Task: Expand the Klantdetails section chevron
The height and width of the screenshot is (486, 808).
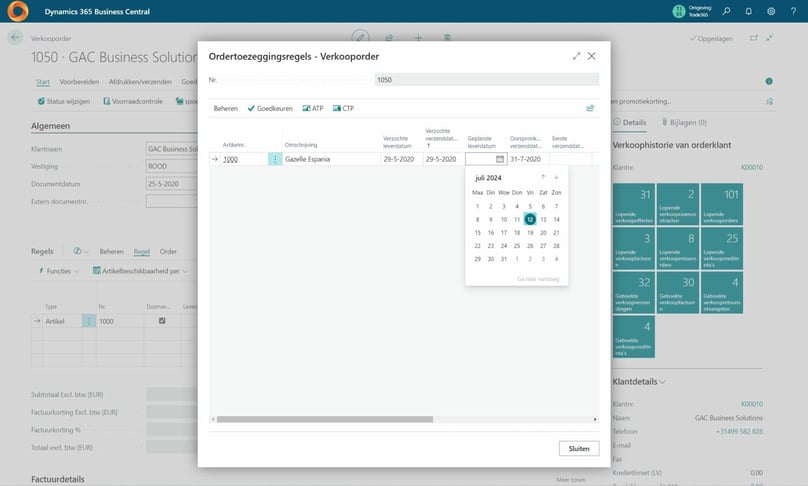Action: pos(662,382)
